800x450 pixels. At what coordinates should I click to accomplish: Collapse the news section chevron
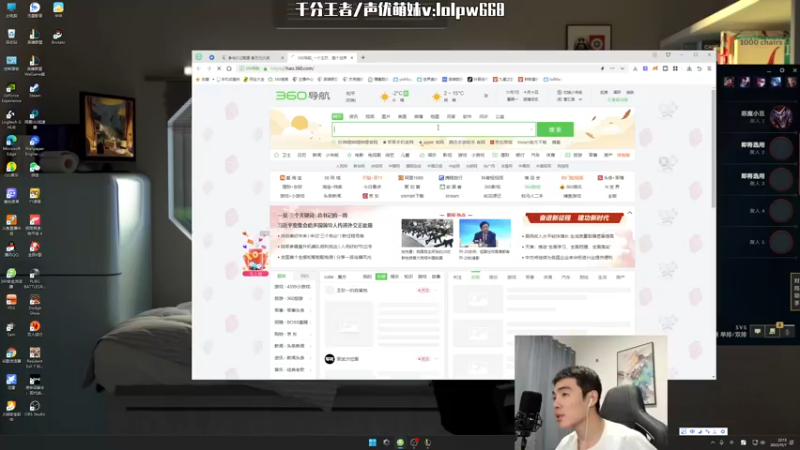630,213
